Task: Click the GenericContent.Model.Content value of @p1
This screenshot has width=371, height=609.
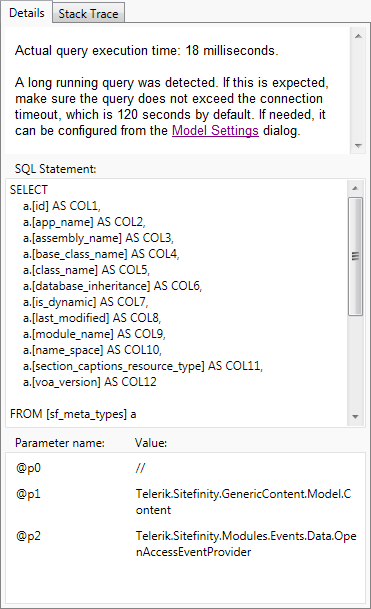Action: [x=243, y=502]
